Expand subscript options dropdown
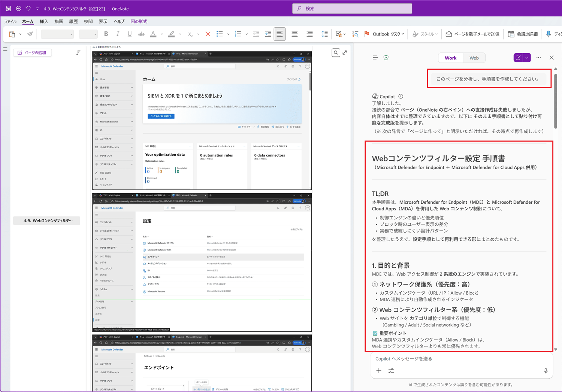Viewport: 562px width, 392px height. [x=198, y=34]
